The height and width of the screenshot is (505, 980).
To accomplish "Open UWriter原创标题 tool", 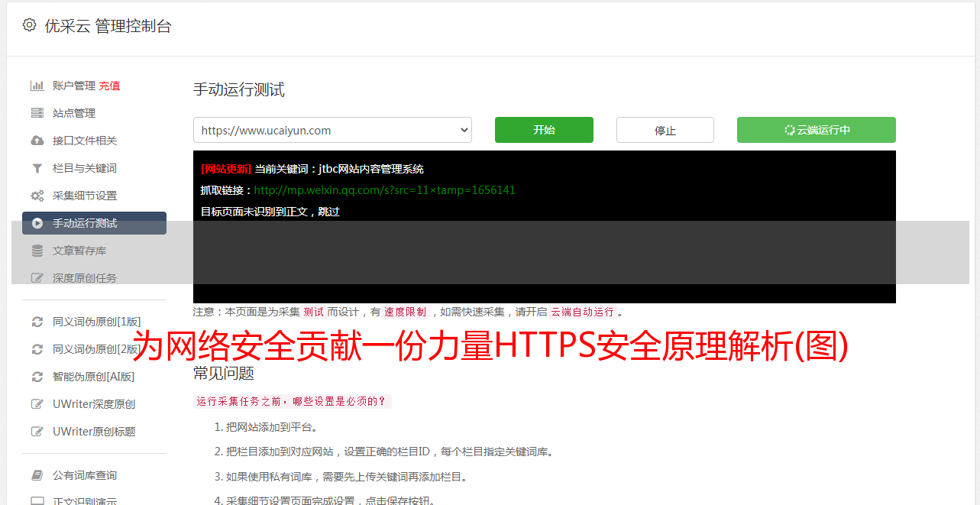I will (x=94, y=432).
